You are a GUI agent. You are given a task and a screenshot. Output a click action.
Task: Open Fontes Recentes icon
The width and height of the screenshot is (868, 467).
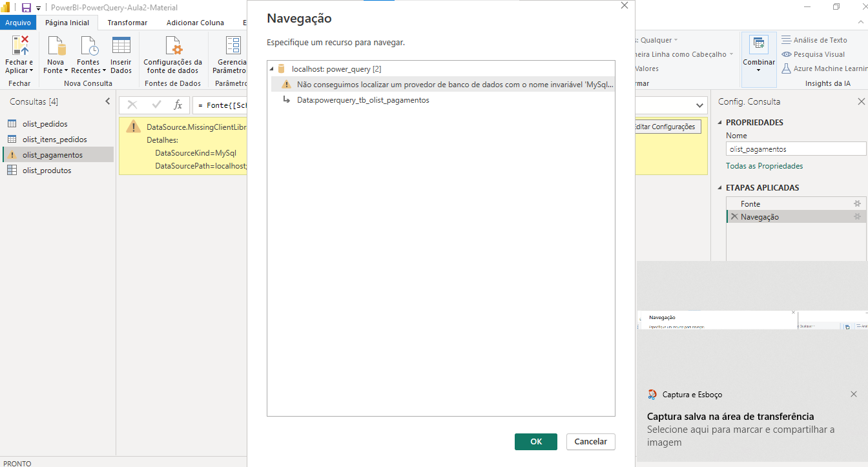click(88, 47)
